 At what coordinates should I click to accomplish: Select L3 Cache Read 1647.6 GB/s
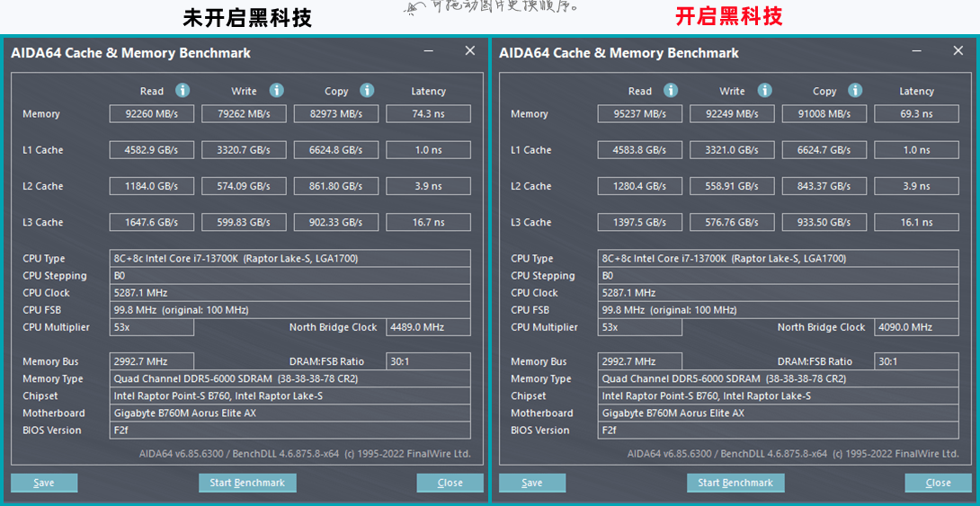tap(152, 222)
